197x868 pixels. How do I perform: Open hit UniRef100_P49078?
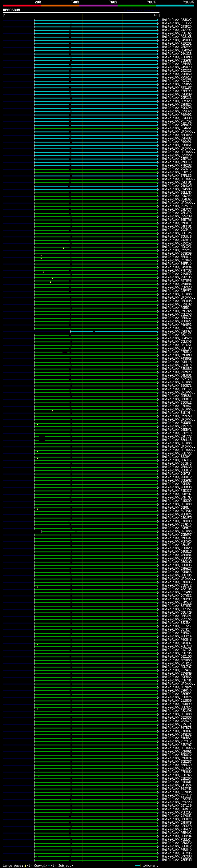tap(176, 67)
